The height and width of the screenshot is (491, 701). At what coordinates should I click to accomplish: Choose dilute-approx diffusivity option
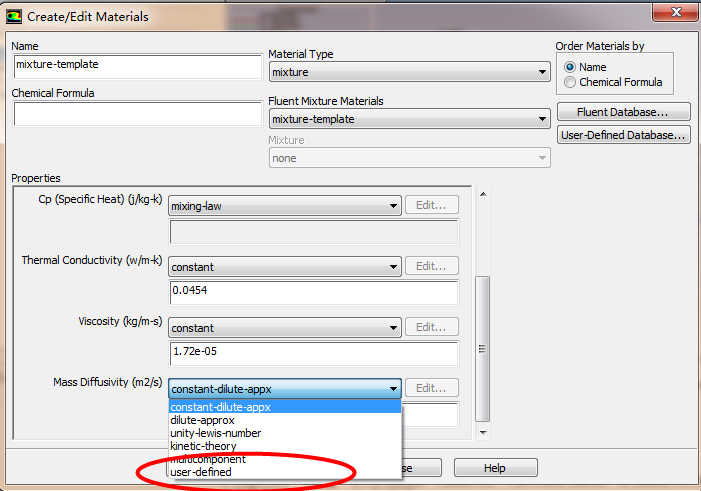coord(285,420)
